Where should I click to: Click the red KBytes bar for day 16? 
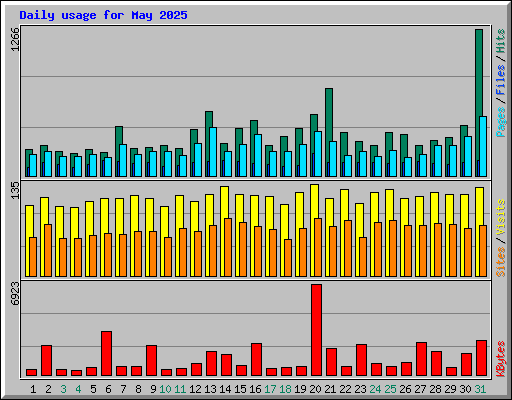256,359
